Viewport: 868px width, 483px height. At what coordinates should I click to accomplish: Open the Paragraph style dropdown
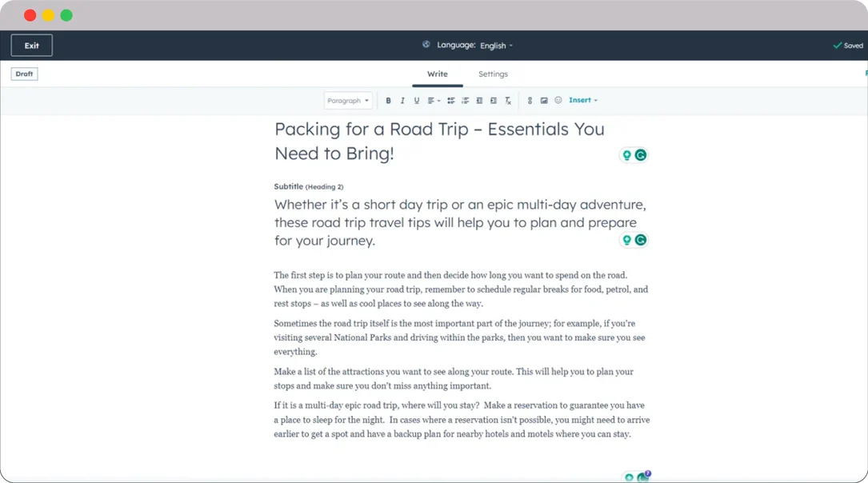click(348, 101)
